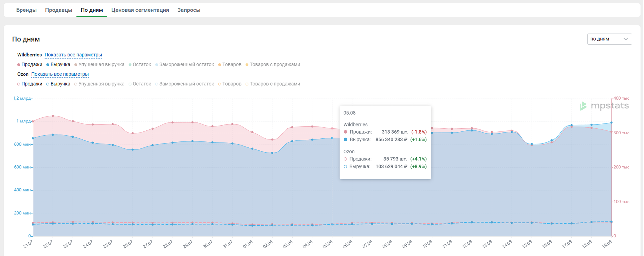Switch to the Продавцы tab
Image resolution: width=644 pixels, height=256 pixels.
[x=58, y=10]
